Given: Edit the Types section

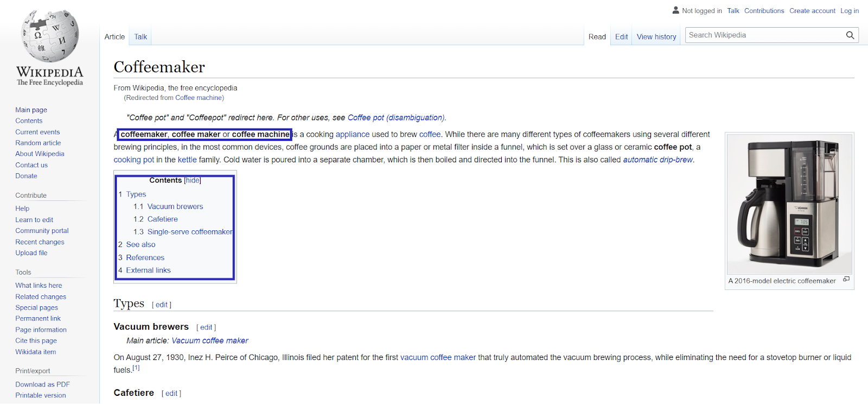Looking at the screenshot, I should point(162,305).
